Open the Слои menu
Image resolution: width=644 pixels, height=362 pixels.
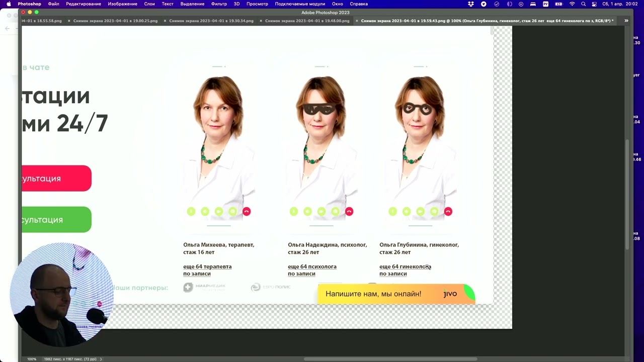[x=149, y=4]
